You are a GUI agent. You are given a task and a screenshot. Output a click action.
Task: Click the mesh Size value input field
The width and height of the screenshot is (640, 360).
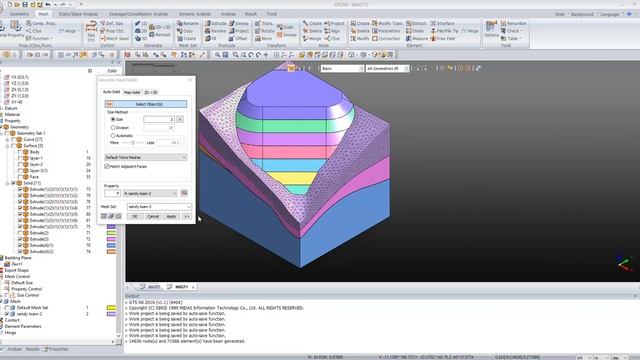coord(159,119)
